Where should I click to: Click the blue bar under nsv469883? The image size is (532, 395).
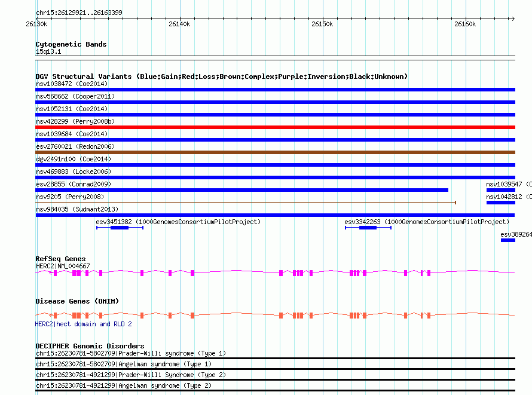click(x=275, y=177)
